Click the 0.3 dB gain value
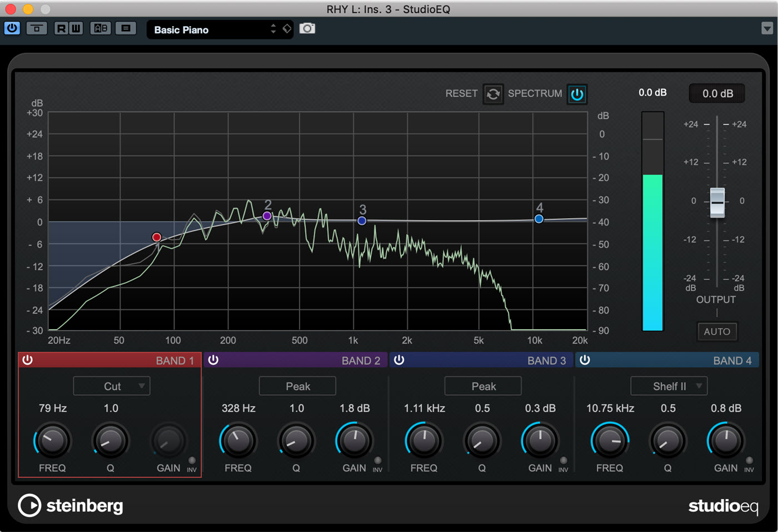This screenshot has height=532, width=778. [x=540, y=409]
